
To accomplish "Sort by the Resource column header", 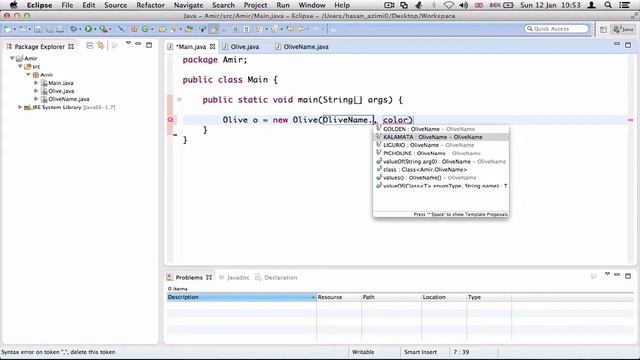I will pos(339,297).
